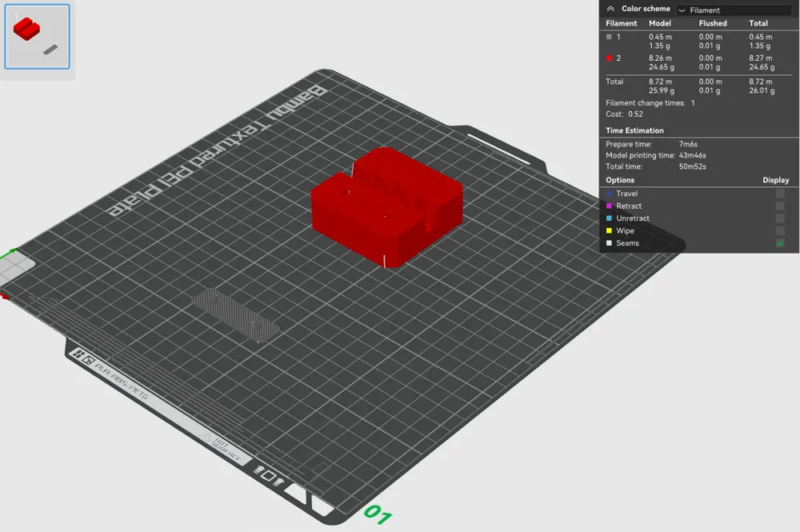Click the gray swatch for filament 1
The height and width of the screenshot is (532, 800).
[609, 38]
